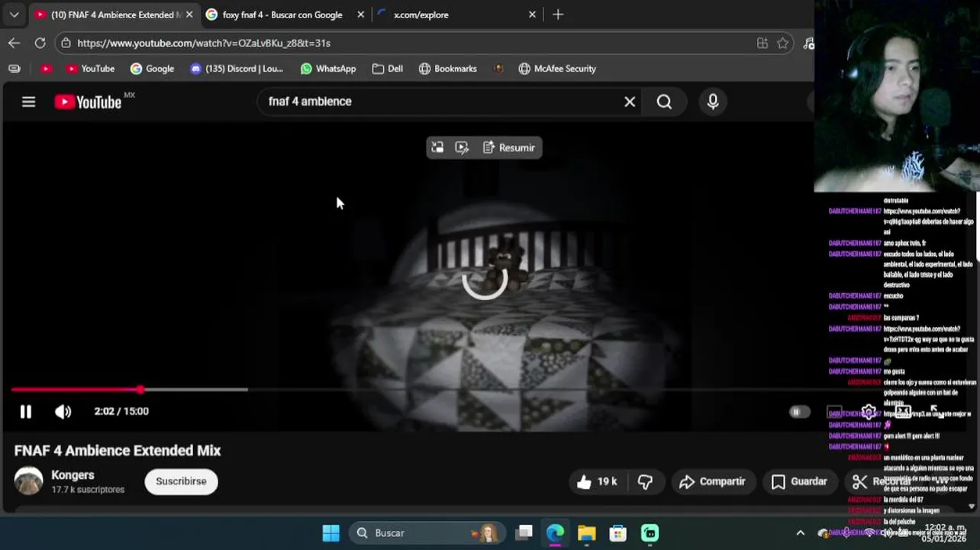Open video settings gear
The image size is (980, 550).
tap(869, 412)
